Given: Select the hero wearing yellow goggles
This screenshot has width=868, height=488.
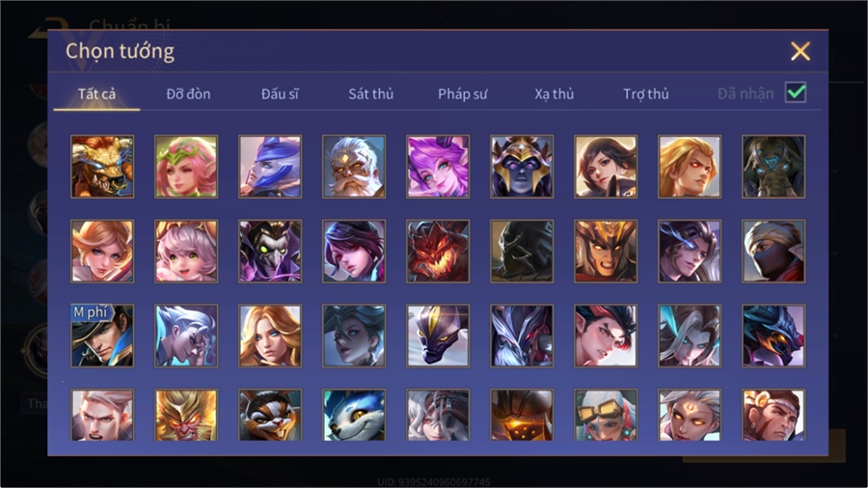Looking at the screenshot, I should [x=606, y=415].
